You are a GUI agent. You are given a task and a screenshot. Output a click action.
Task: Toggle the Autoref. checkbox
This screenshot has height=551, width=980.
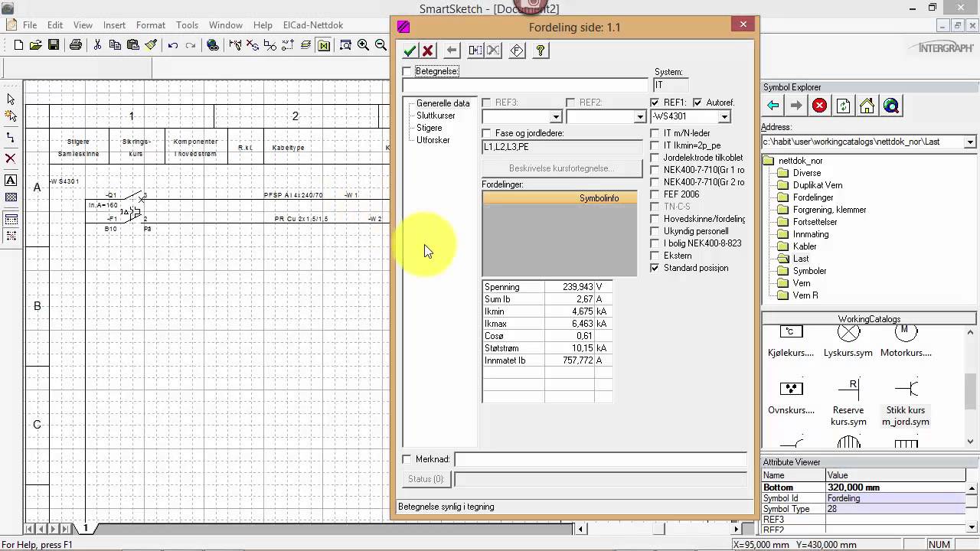pyautogui.click(x=697, y=103)
